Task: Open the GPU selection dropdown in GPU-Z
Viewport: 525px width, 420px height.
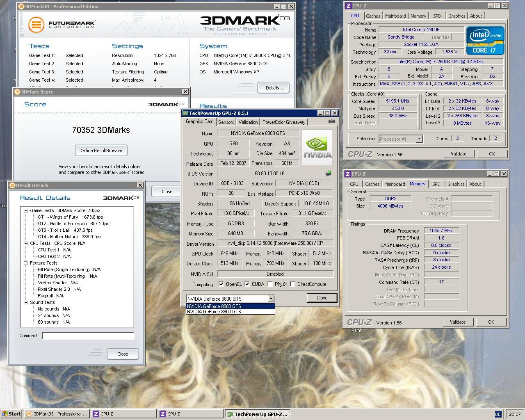Action: pyautogui.click(x=271, y=299)
